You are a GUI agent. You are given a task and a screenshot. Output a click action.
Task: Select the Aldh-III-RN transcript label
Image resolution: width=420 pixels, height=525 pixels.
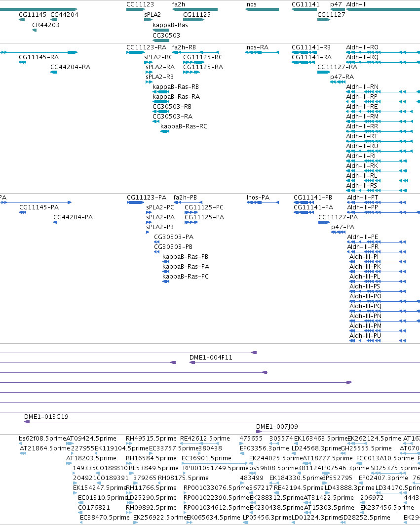362,87
